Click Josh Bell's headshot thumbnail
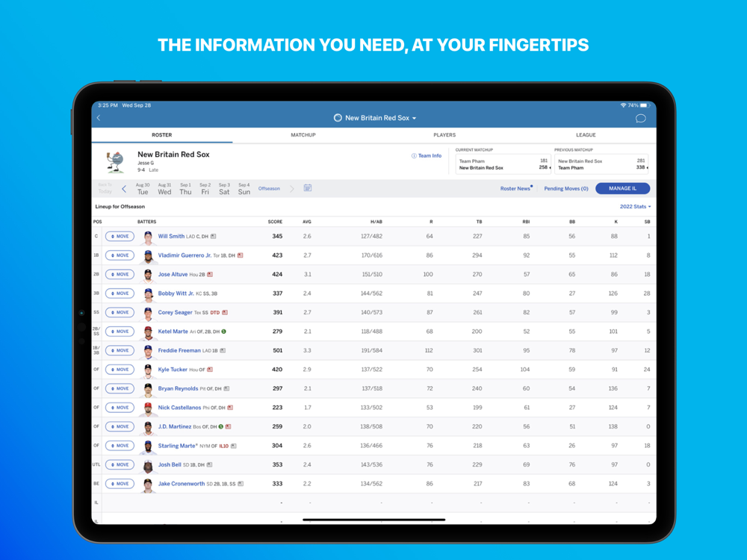Viewport: 747px width, 560px height. 148,466
